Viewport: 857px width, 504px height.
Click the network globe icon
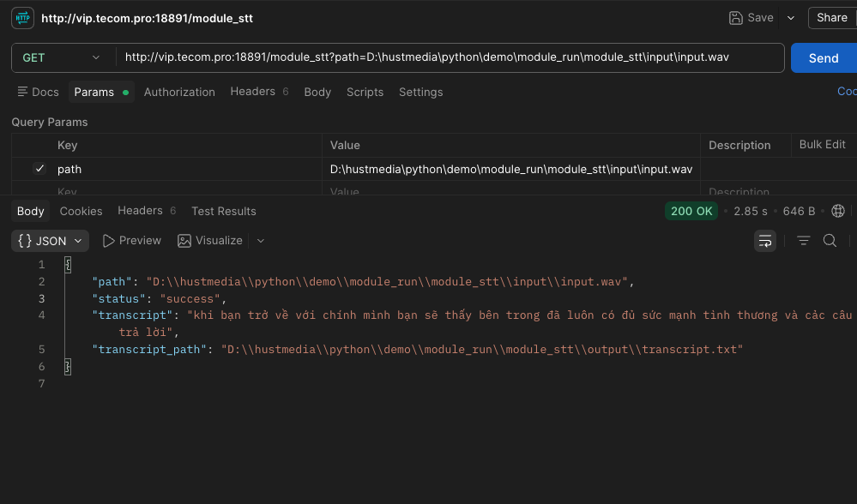(838, 212)
